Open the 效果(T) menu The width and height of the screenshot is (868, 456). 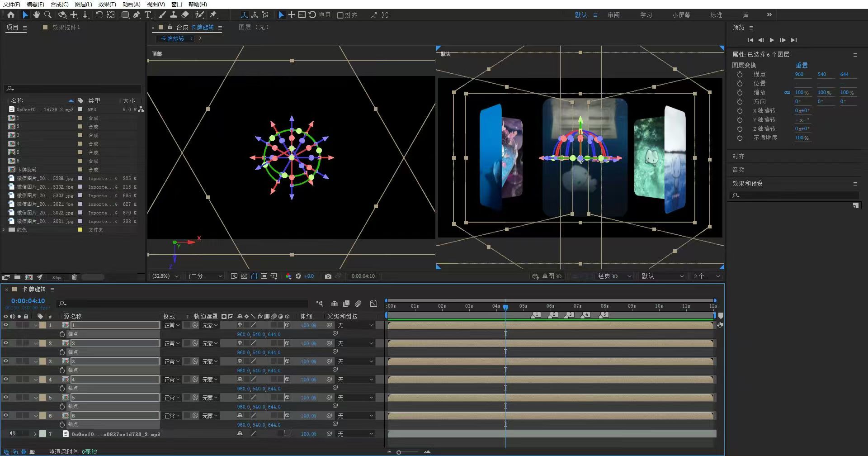107,4
